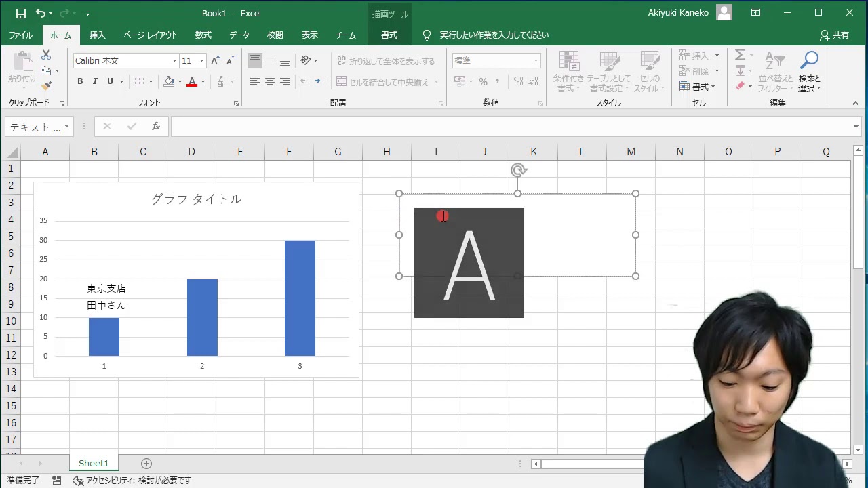The height and width of the screenshot is (488, 868).
Task: Click the AutoSum sigma icon
Action: click(x=741, y=55)
